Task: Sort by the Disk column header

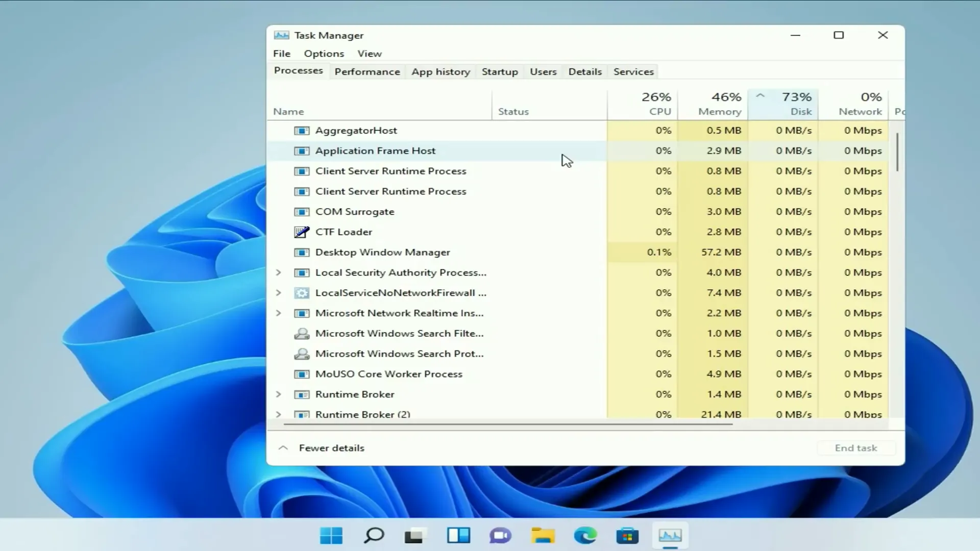Action: [x=783, y=105]
